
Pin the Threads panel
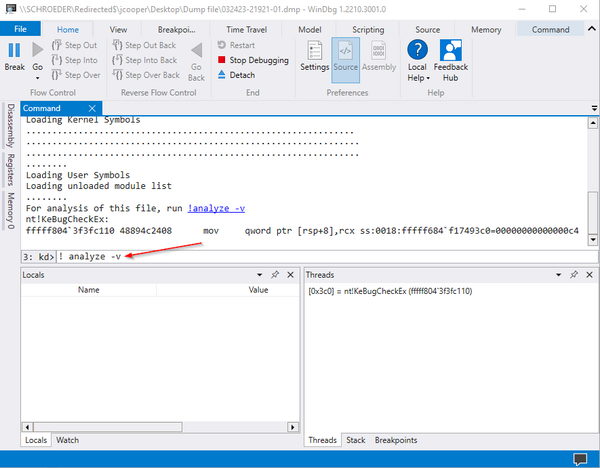574,275
